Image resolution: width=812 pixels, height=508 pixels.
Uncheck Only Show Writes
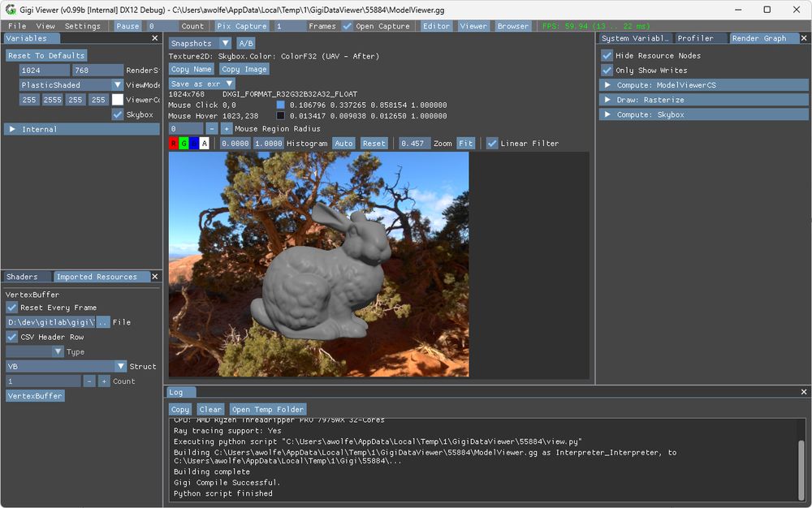pos(607,71)
